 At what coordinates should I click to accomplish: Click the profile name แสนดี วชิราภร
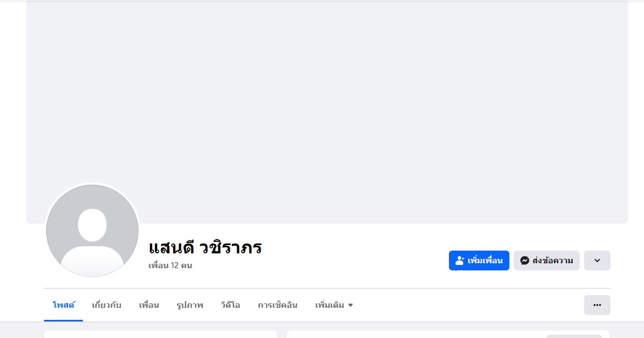(205, 247)
